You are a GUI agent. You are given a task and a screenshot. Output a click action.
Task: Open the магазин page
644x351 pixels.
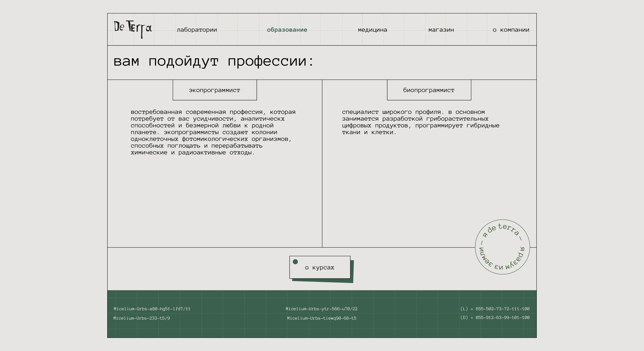click(x=441, y=30)
